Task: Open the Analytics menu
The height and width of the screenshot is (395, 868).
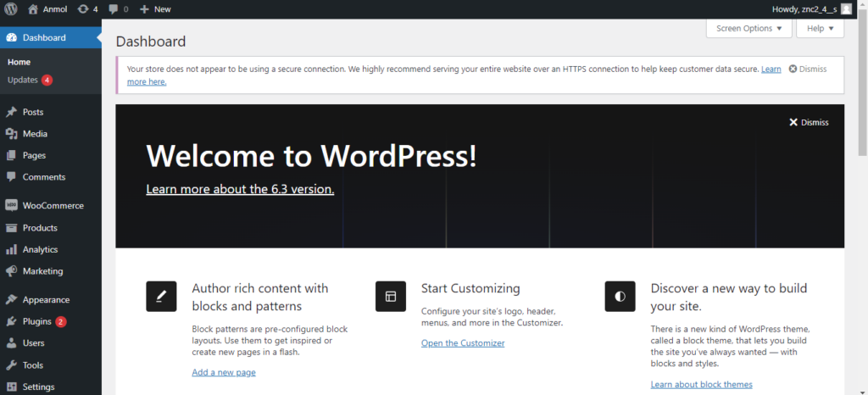Action: pyautogui.click(x=51, y=249)
